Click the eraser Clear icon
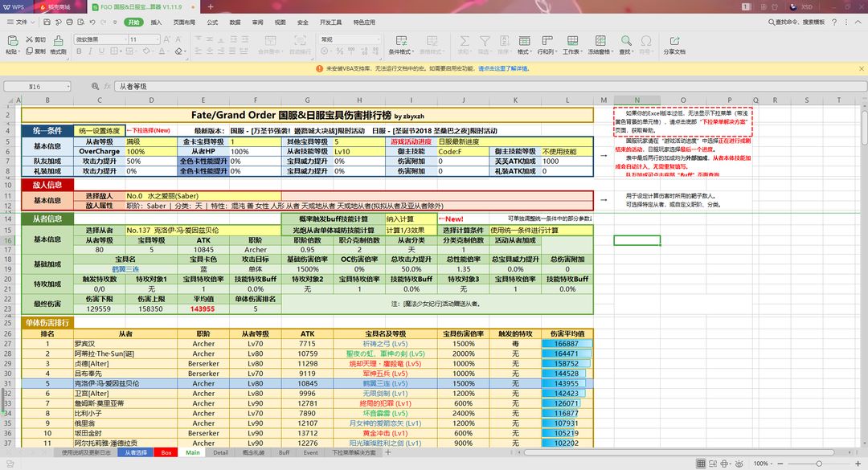 pyautogui.click(x=178, y=51)
